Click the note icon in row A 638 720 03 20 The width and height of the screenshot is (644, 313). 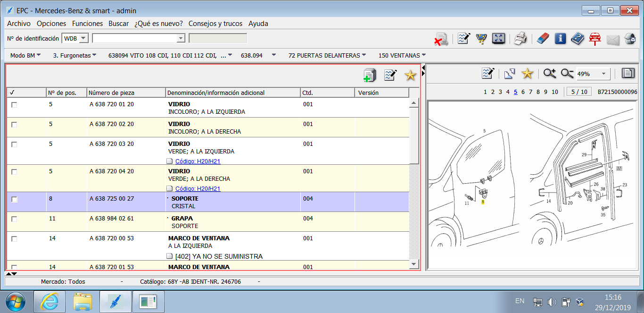(x=170, y=161)
